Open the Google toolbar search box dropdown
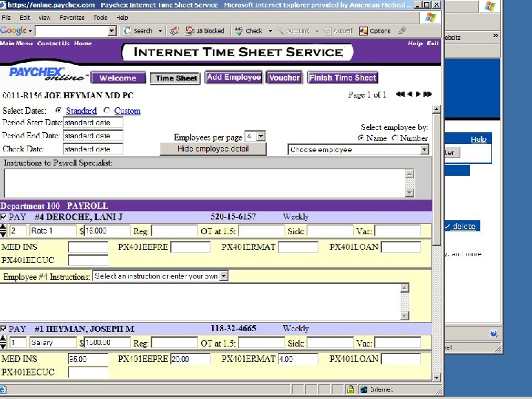Viewport: 532px width, 399px height. 112,31
